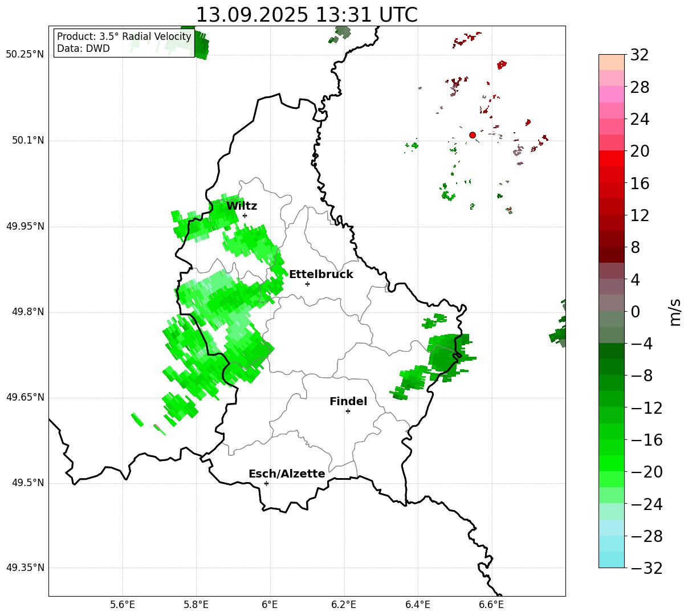Image resolution: width=688 pixels, height=616 pixels.
Task: Click the 6.2°E longitude label
Action: point(344,605)
